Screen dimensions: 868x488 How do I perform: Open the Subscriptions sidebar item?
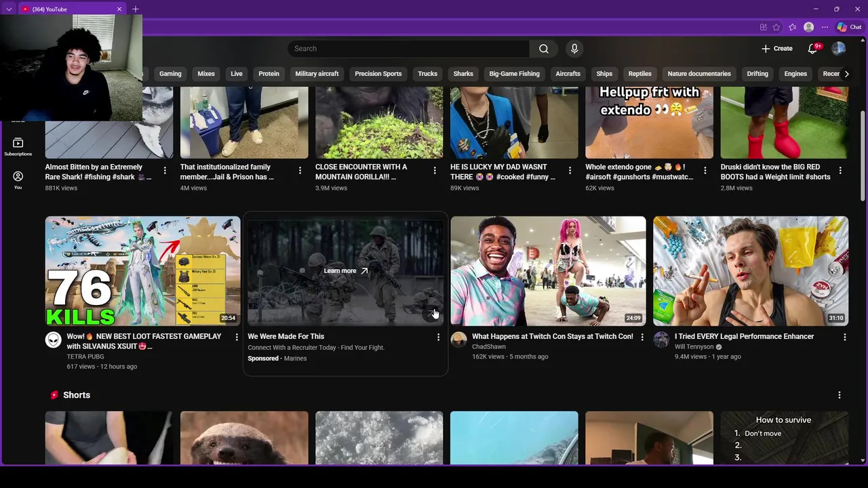(18, 146)
